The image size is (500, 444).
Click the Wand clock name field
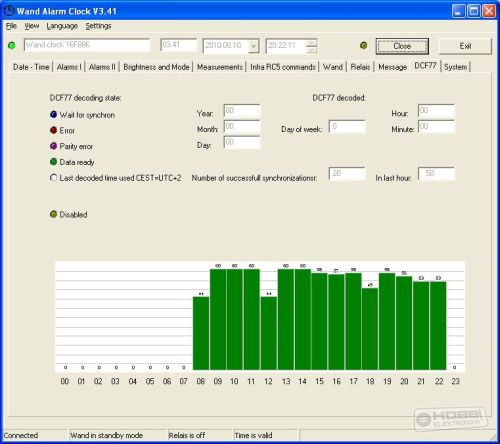(87, 45)
